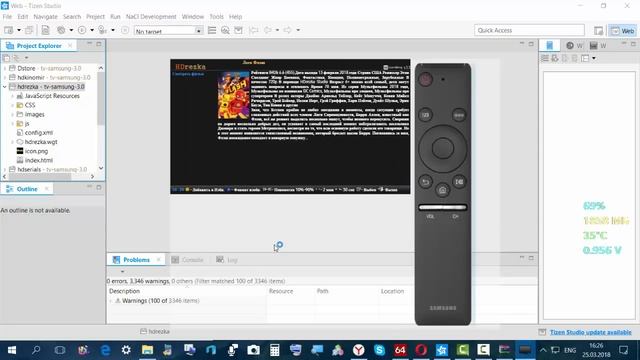Open Skype from the taskbar
The width and height of the screenshot is (640, 360).
[x=379, y=350]
